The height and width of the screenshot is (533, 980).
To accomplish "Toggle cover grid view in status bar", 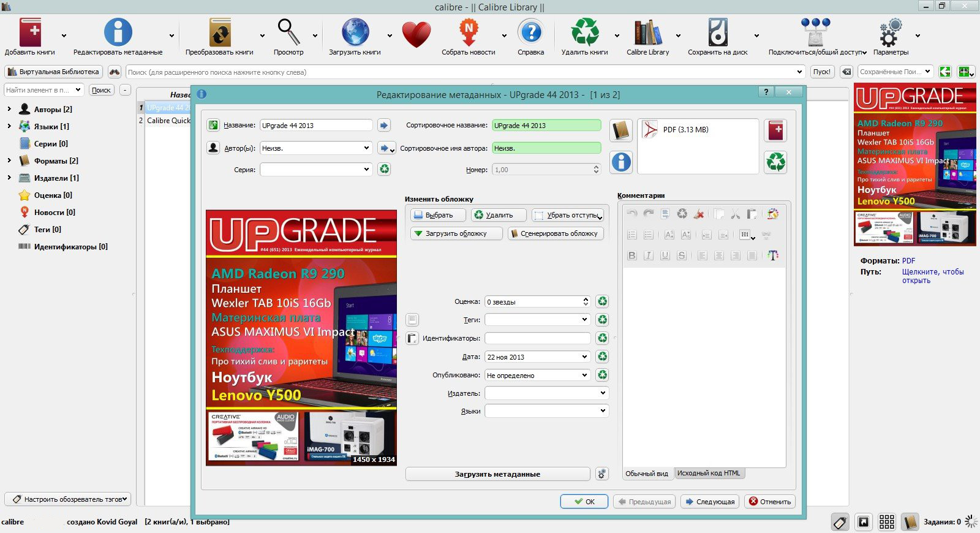I will pyautogui.click(x=887, y=522).
